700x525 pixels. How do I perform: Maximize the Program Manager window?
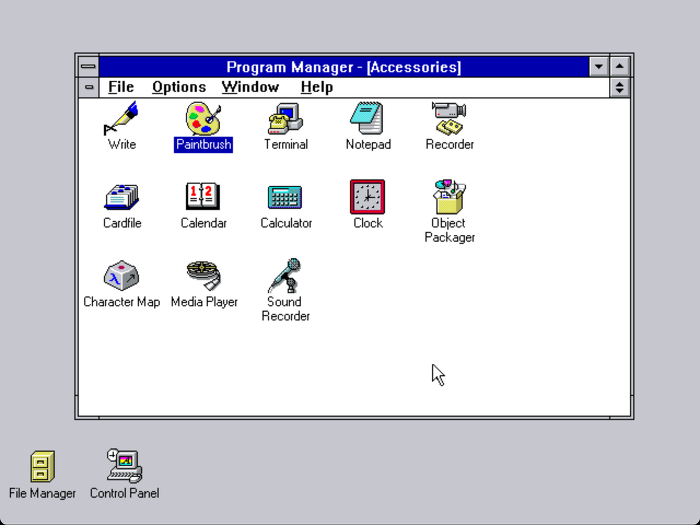click(x=620, y=67)
